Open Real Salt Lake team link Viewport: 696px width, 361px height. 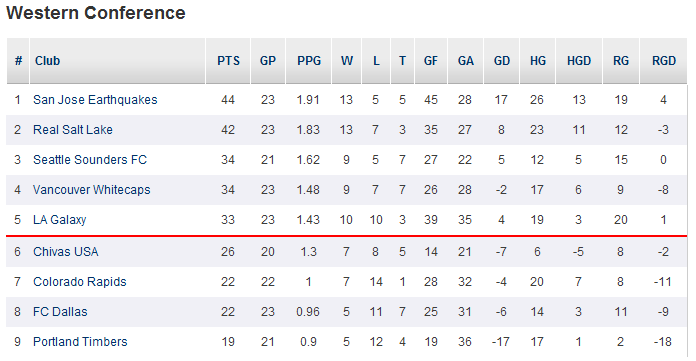point(73,130)
